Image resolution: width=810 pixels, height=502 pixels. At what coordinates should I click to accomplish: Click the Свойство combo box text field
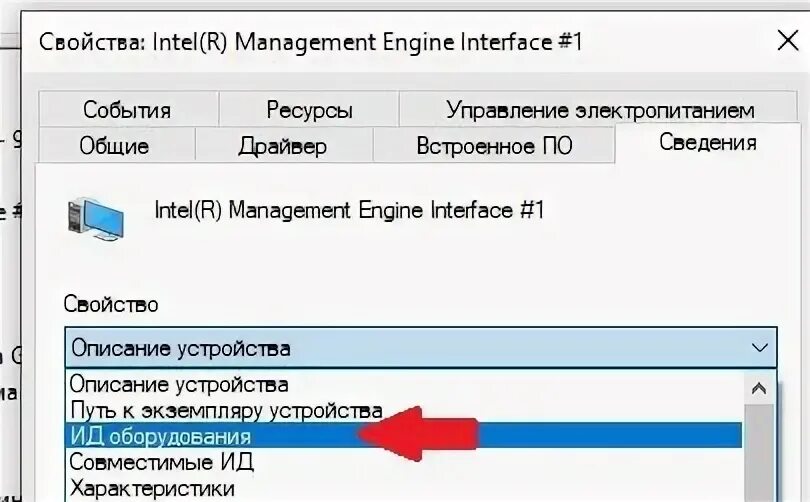[400, 349]
